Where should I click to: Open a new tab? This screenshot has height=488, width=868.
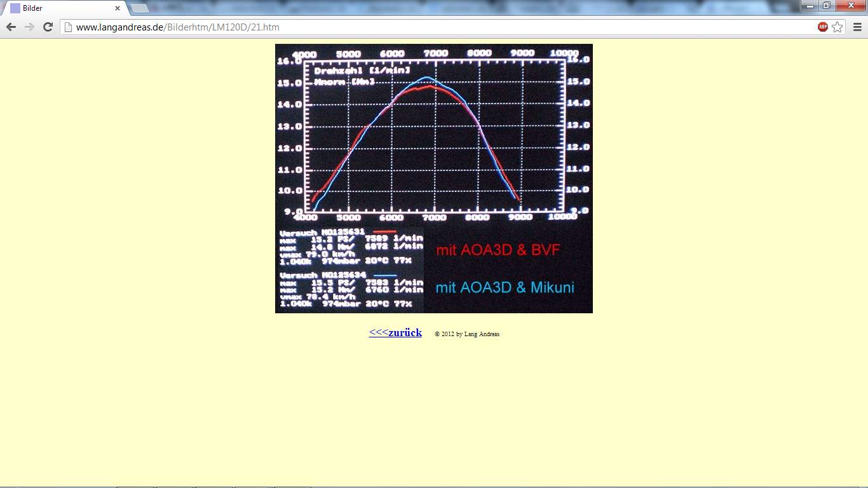[x=139, y=8]
